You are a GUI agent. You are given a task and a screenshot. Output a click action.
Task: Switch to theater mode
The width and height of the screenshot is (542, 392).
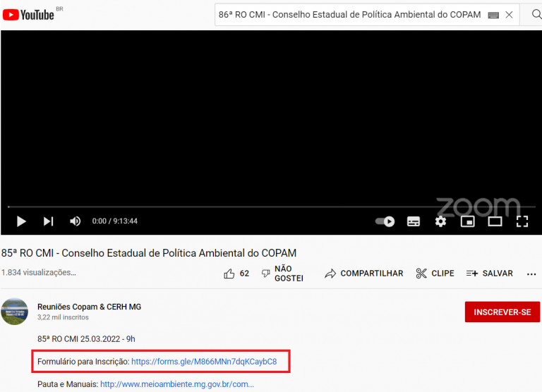point(495,221)
